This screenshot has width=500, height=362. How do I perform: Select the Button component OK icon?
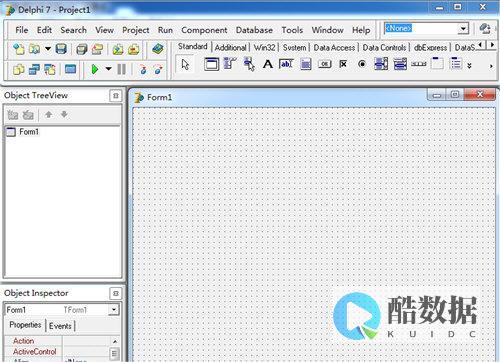pos(324,64)
